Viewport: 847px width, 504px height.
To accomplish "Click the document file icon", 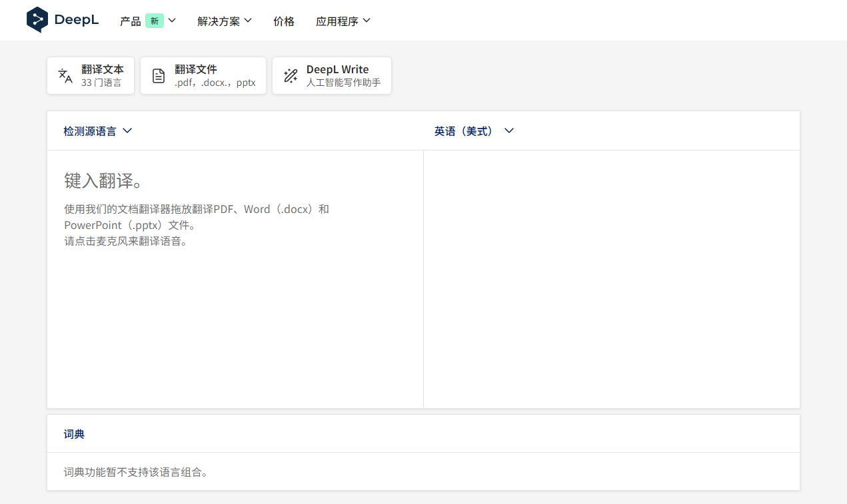I will pyautogui.click(x=159, y=76).
